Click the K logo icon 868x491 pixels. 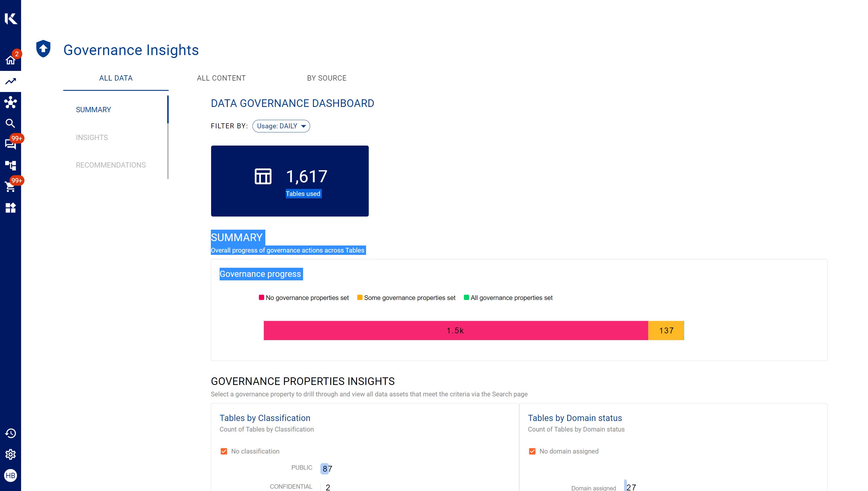tap(11, 18)
